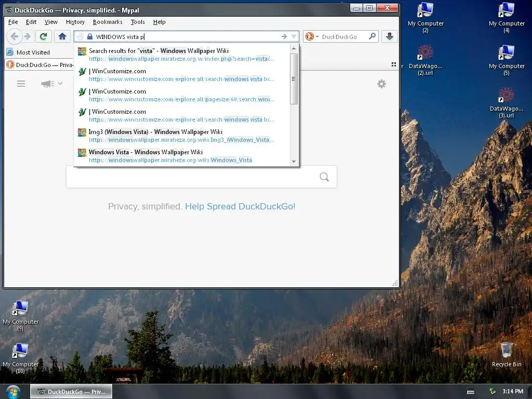Open the address bar history dropdown arrow
The height and width of the screenshot is (399, 532).
(294, 36)
